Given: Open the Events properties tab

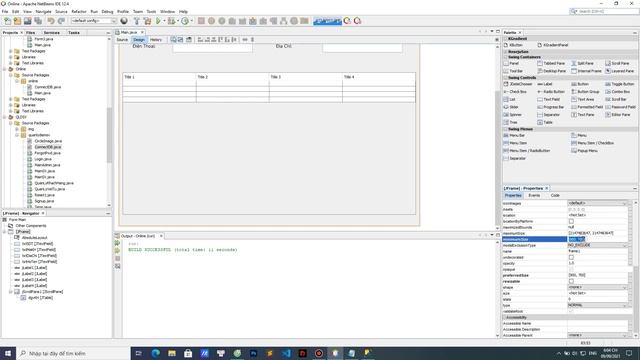Looking at the screenshot, I should tap(534, 196).
